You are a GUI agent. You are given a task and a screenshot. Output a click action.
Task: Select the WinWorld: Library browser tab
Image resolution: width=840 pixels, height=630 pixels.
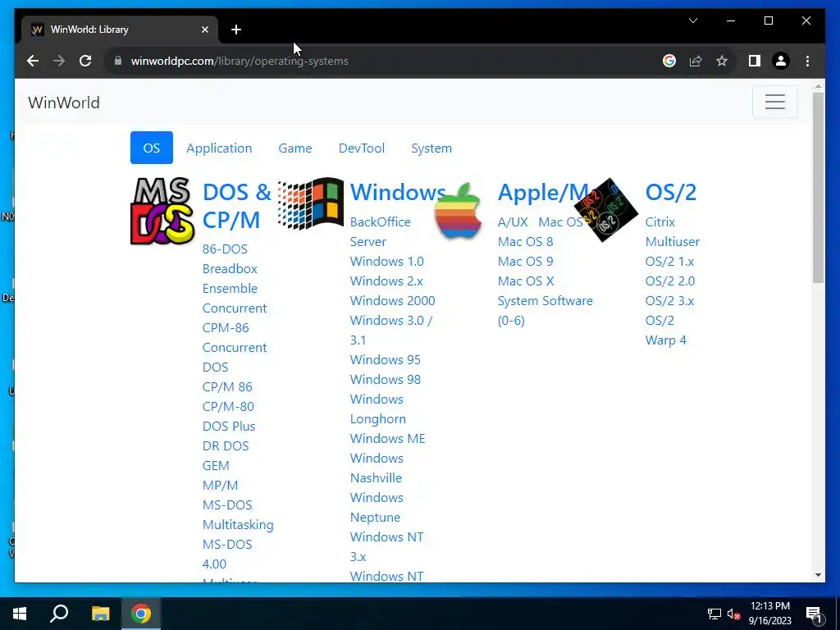pos(120,30)
